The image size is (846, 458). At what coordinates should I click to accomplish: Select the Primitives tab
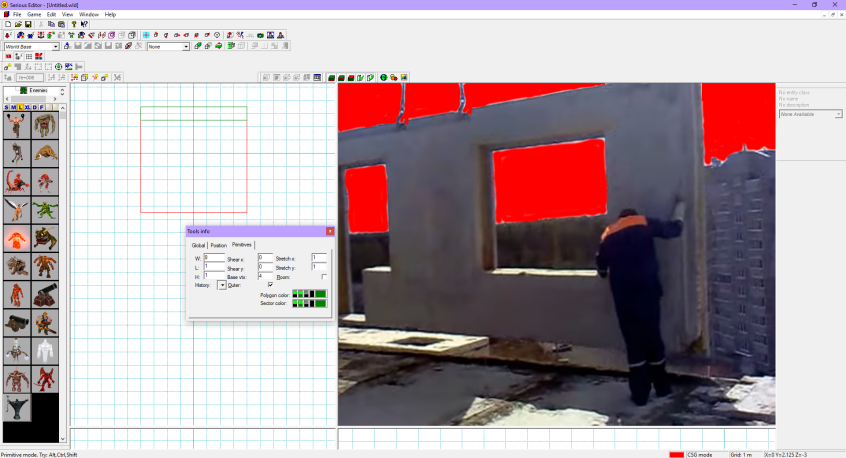point(242,245)
